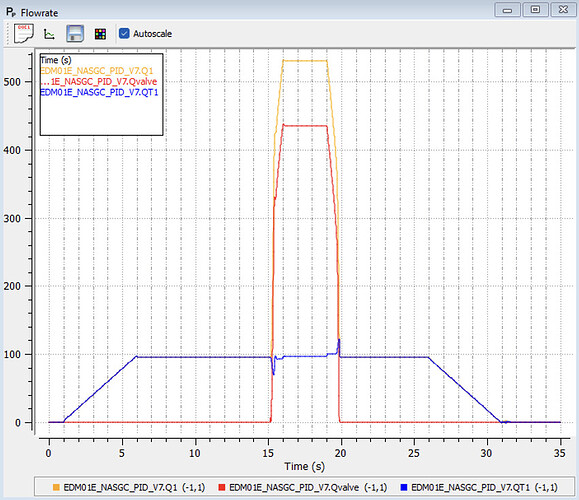579x500 pixels.
Task: Minimize the Flowrate window
Action: [x=507, y=10]
